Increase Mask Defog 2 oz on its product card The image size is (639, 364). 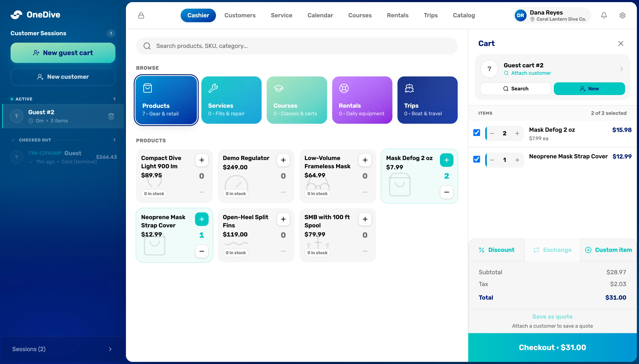pos(446,160)
